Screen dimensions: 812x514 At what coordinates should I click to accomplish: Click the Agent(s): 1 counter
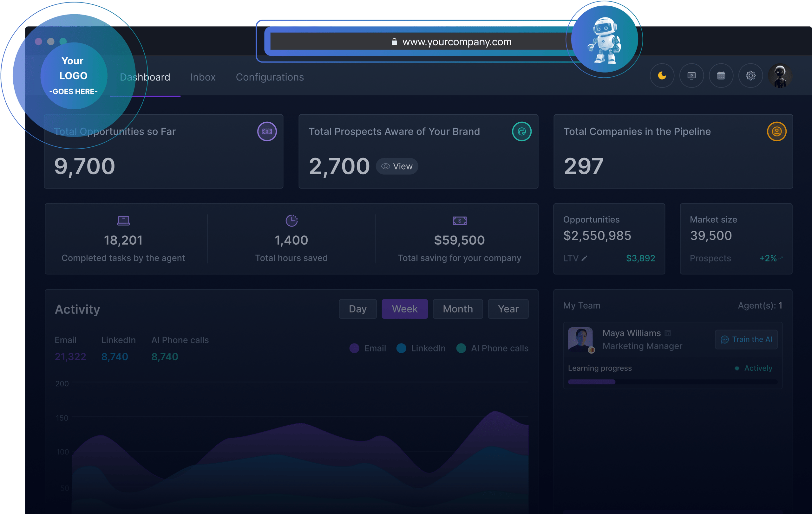(x=760, y=305)
